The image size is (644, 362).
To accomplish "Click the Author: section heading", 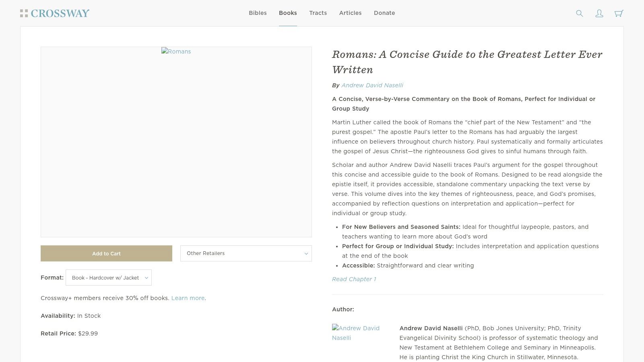I will [343, 309].
